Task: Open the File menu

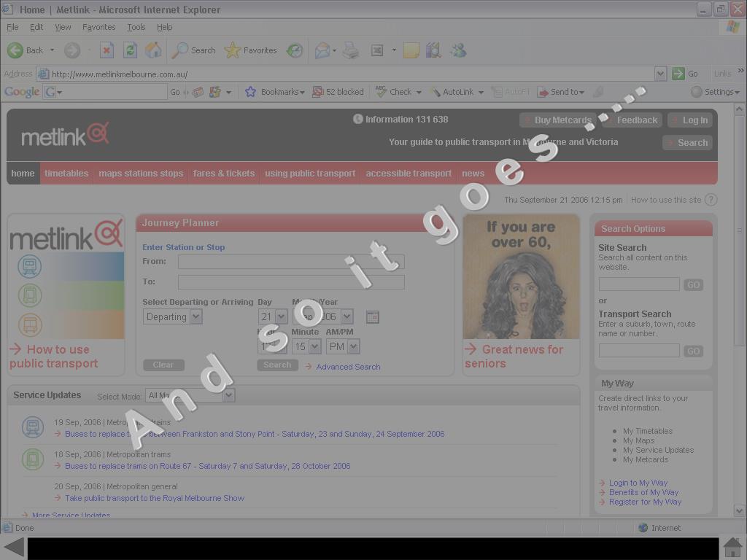Action: pyautogui.click(x=12, y=27)
